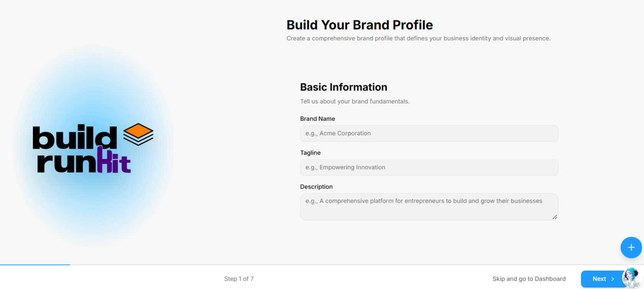Image resolution: width=644 pixels, height=289 pixels.
Task: Click the chevron arrow inside Next button
Action: coord(613,279)
